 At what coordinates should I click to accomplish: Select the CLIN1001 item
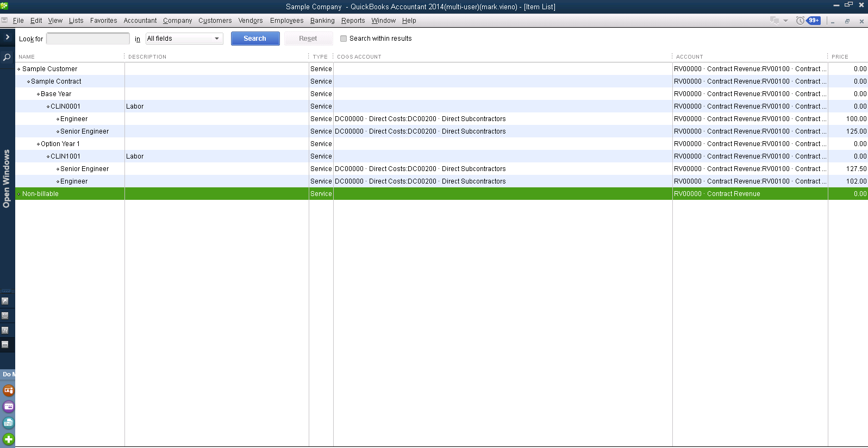(x=65, y=156)
